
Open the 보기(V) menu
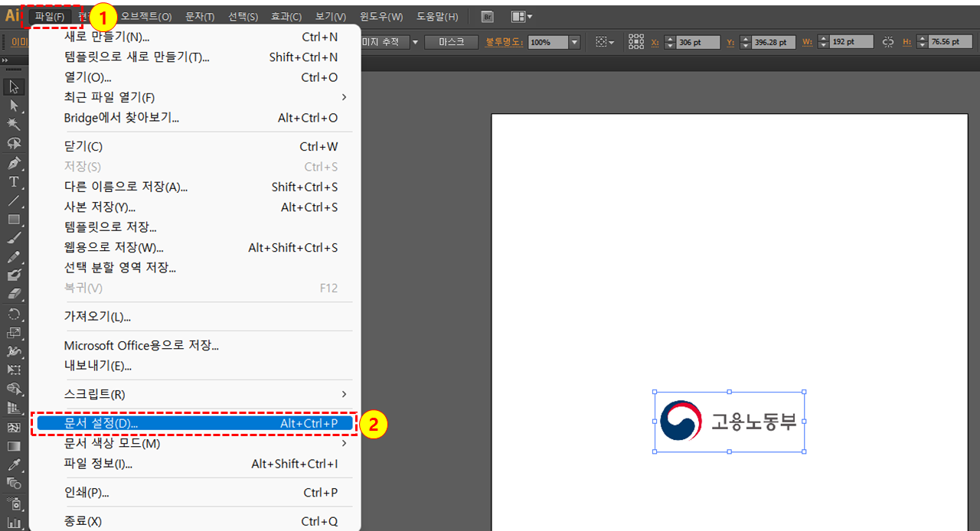point(331,17)
